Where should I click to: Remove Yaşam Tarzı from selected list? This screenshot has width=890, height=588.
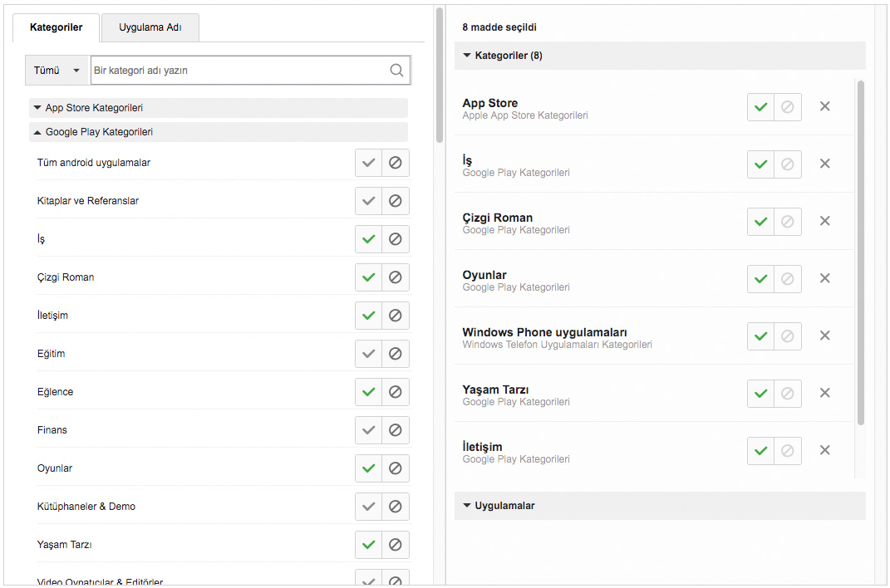point(824,393)
